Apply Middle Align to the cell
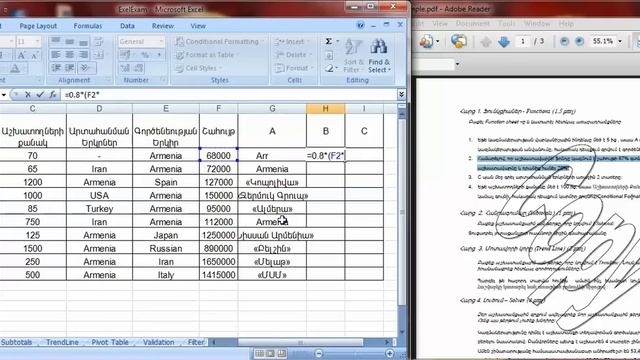The width and height of the screenshot is (640, 360). click(x=70, y=41)
